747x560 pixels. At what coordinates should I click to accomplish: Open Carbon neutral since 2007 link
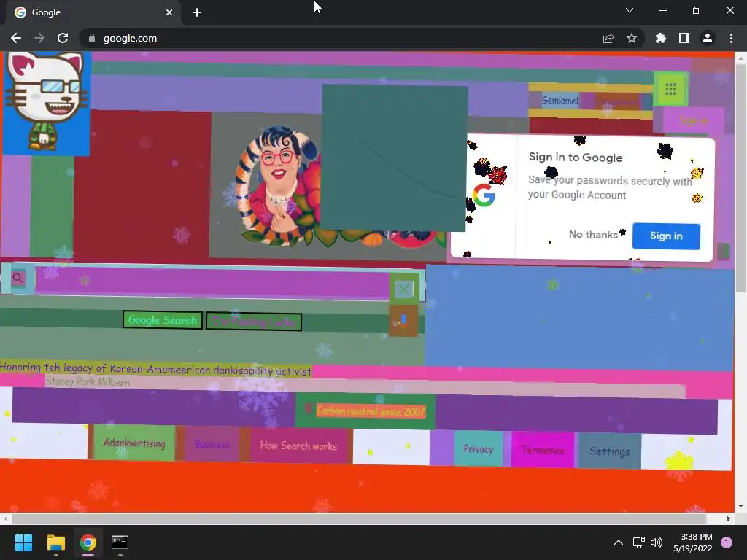371,411
